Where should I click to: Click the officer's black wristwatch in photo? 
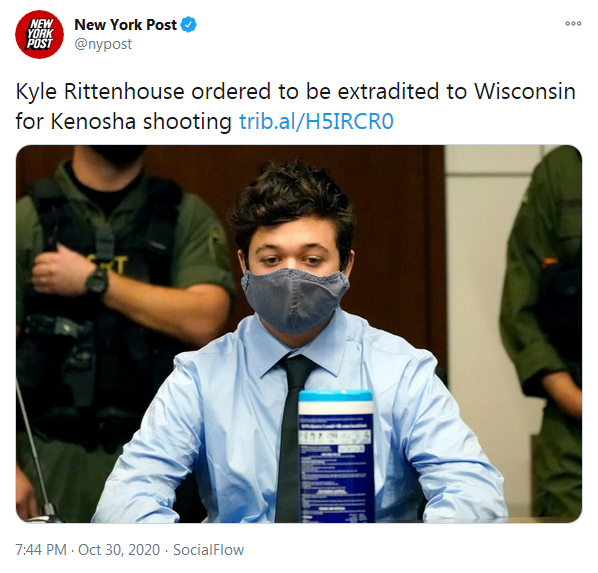(97, 282)
